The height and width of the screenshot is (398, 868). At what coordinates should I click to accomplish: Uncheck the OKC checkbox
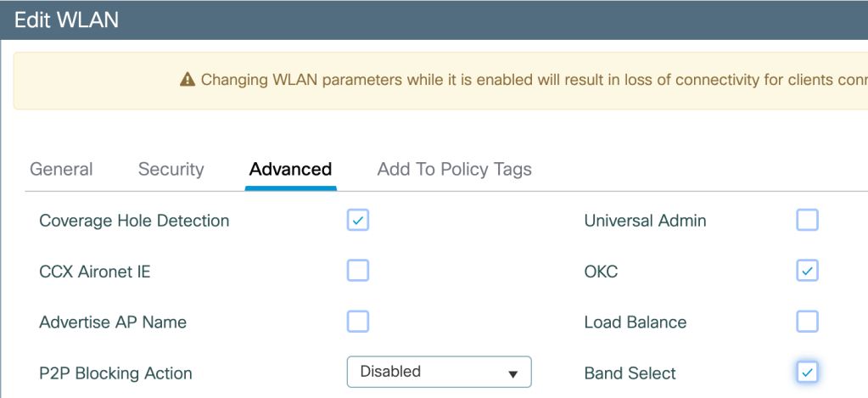[x=807, y=271]
